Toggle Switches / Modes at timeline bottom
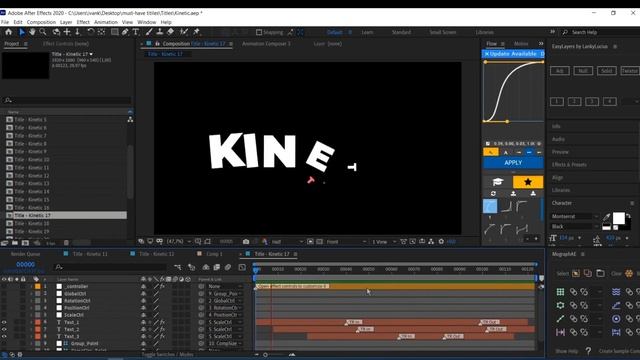This screenshot has height=360, width=640. click(168, 354)
